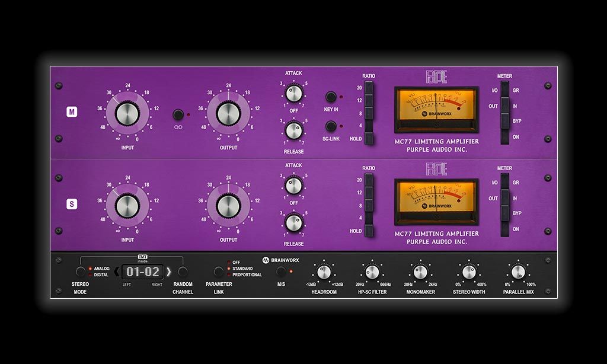This screenshot has height=364, width=607.
Task: Toggle the M/S button
Action: (282, 272)
